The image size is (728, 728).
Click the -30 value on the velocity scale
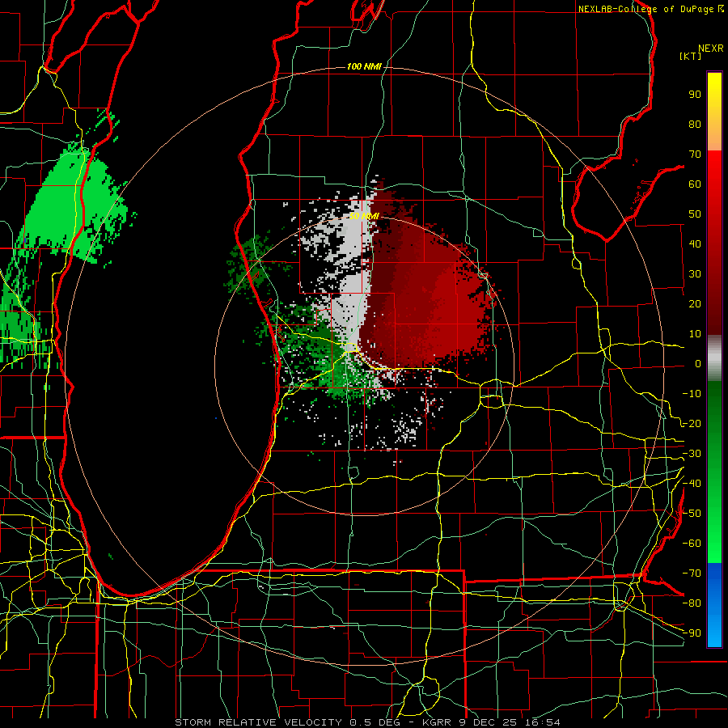coord(692,454)
